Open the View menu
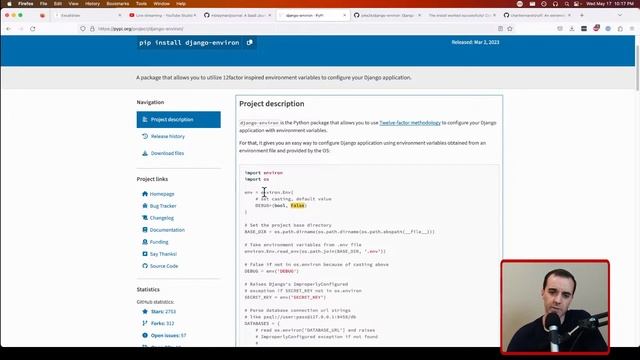Viewport: 640px width, 360px height. pos(73,4)
